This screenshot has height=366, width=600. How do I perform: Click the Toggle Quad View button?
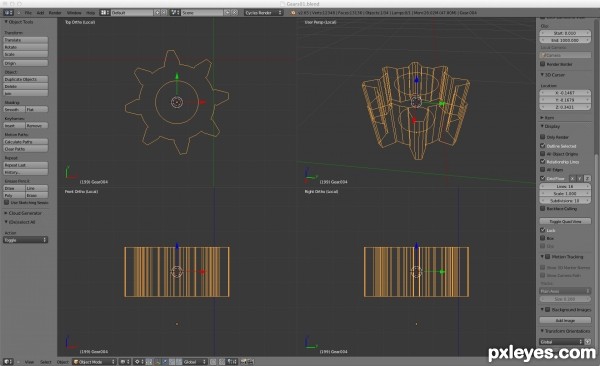[565, 221]
